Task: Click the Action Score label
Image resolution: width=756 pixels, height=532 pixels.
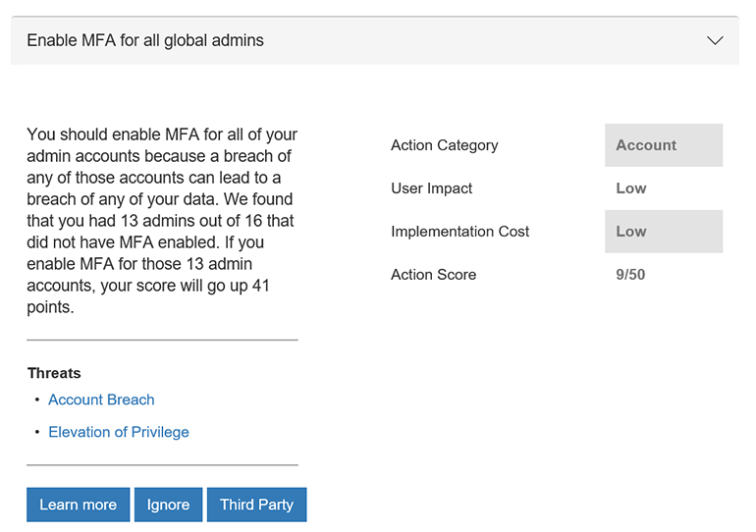Action: pyautogui.click(x=433, y=275)
